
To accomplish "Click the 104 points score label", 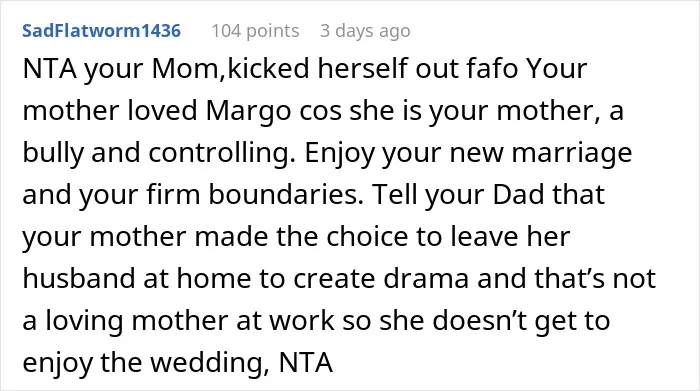I will [255, 31].
